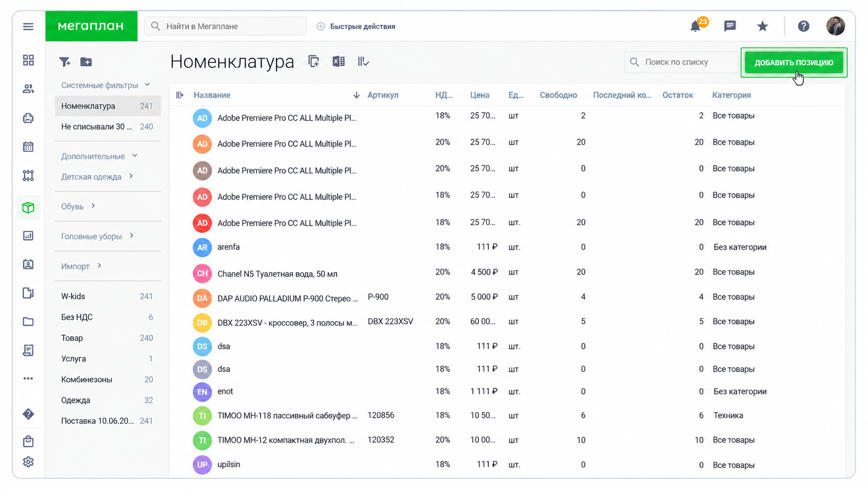Select the Комбинезоны filter

tap(108, 379)
